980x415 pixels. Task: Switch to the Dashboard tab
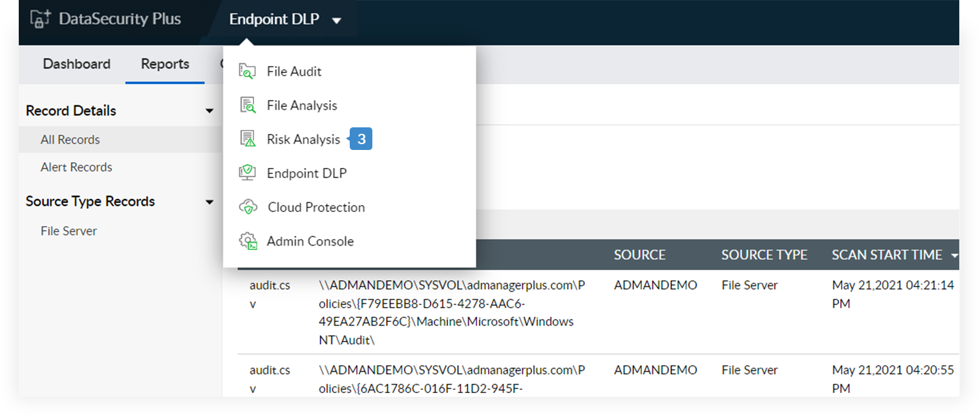(76, 64)
